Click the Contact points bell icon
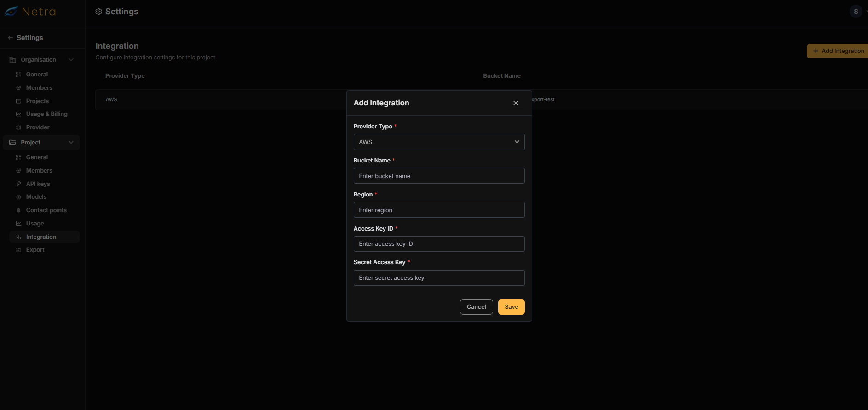Image resolution: width=868 pixels, height=410 pixels. [18, 210]
